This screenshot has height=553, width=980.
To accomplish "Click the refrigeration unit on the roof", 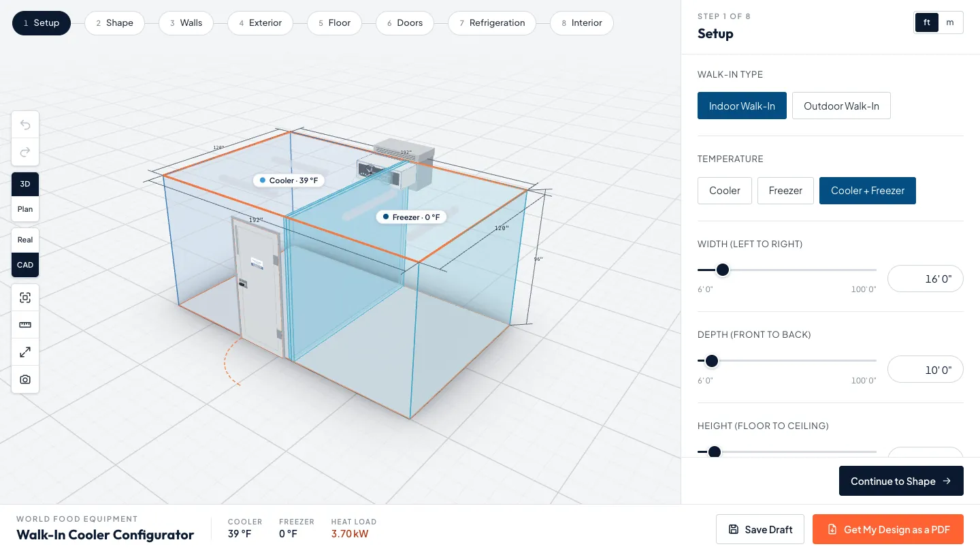I will point(396,165).
